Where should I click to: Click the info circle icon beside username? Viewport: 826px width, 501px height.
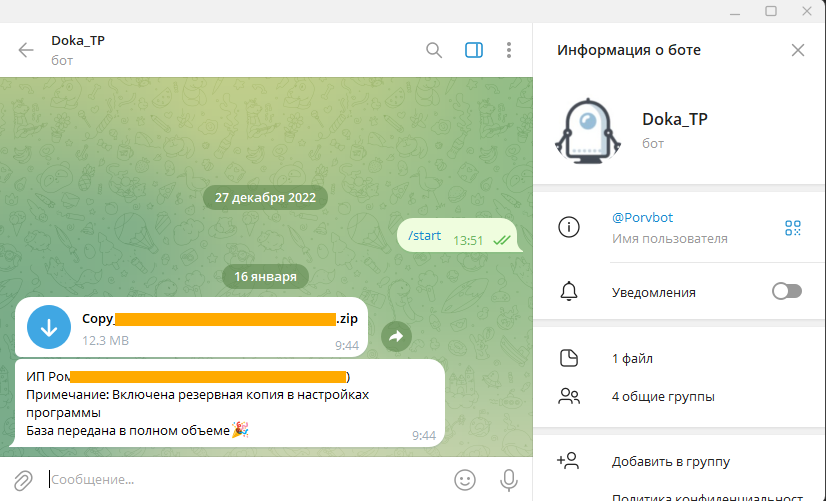click(x=568, y=227)
